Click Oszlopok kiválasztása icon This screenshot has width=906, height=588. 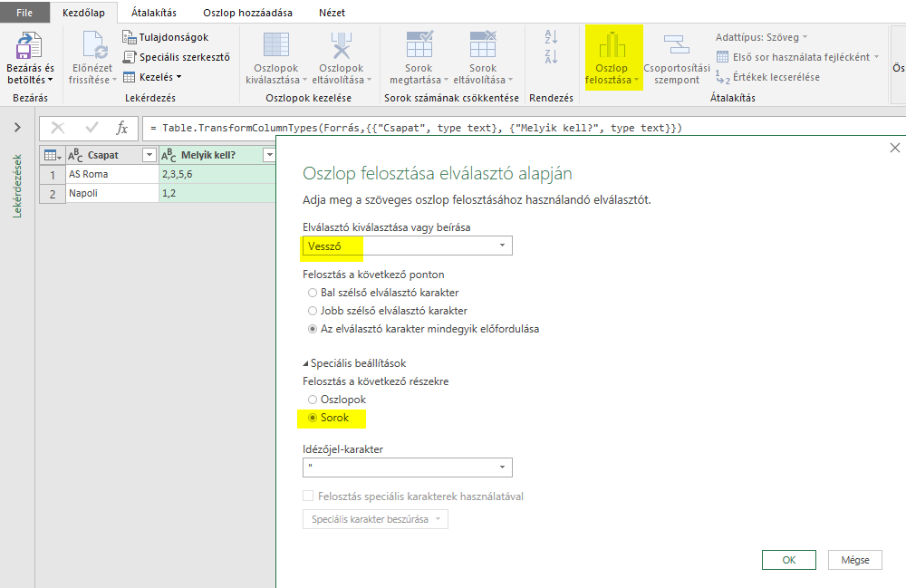click(x=276, y=45)
